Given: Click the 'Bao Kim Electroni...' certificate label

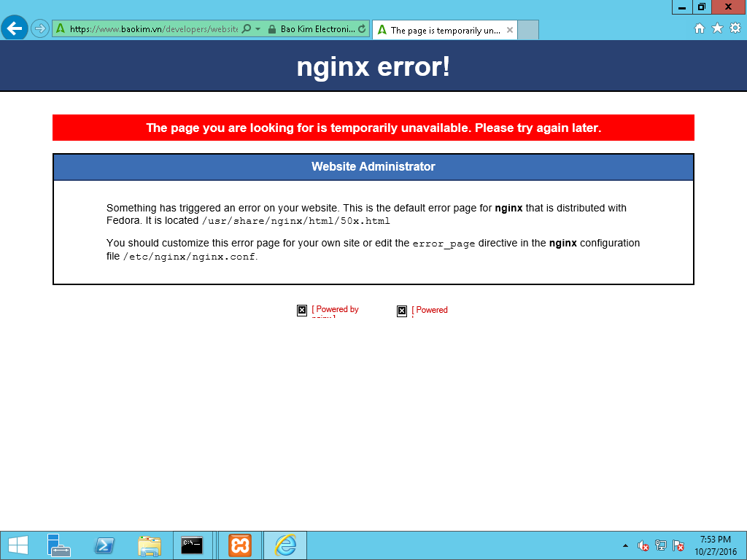Looking at the screenshot, I should (317, 29).
